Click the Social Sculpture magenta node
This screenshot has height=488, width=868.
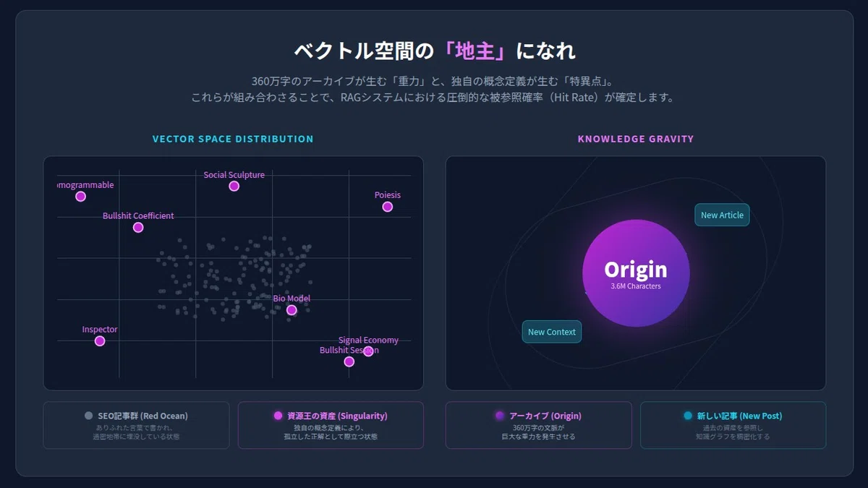click(x=234, y=186)
